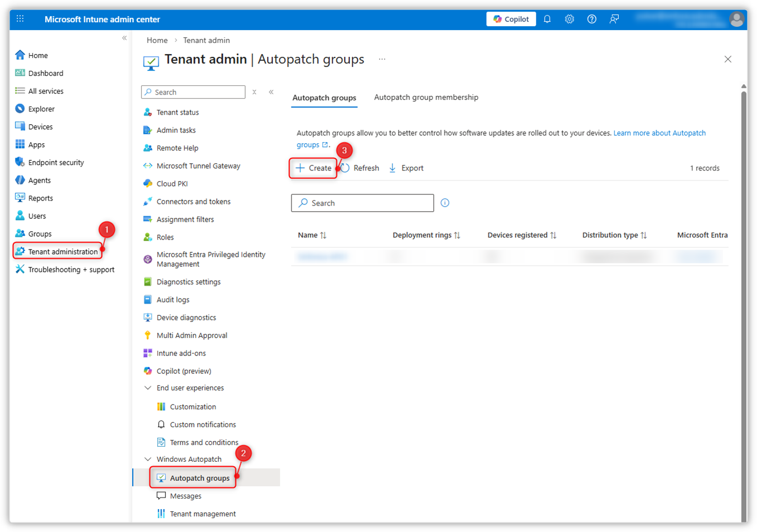757x532 pixels.
Task: Open the notifications bell
Action: point(547,19)
